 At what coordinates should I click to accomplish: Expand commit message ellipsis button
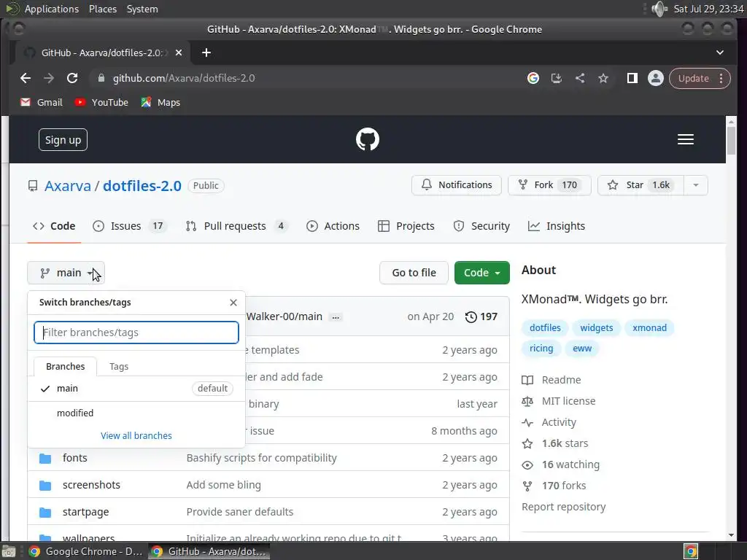(x=336, y=317)
